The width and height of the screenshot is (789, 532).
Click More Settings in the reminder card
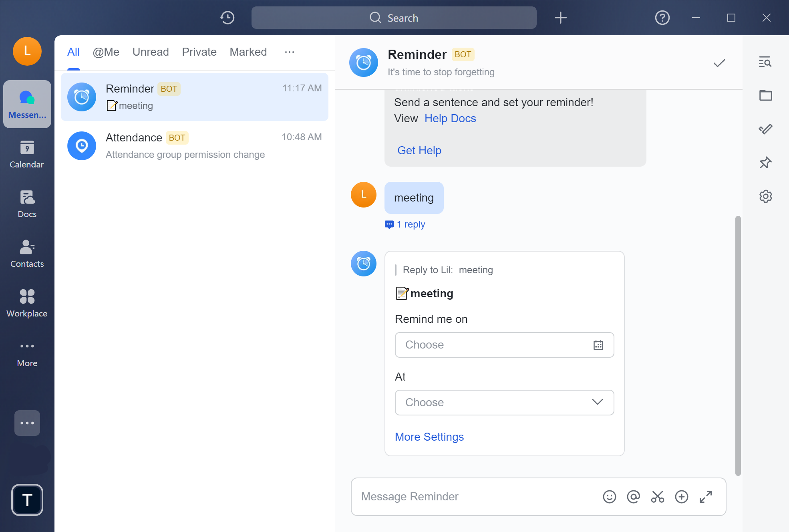429,437
